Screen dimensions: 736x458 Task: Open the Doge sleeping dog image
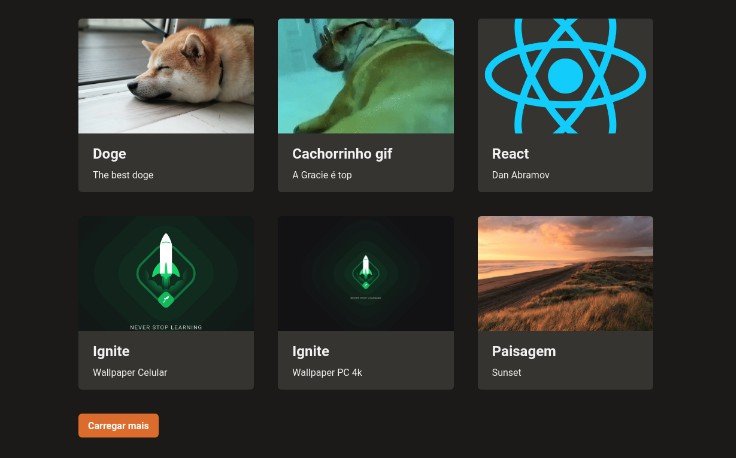(166, 76)
